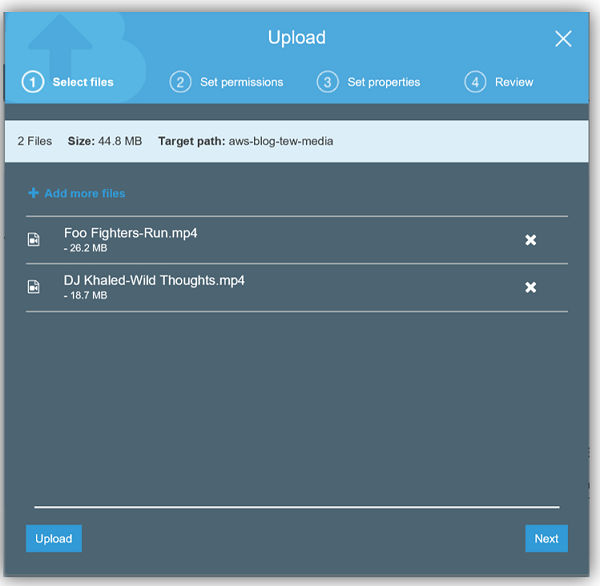Image resolution: width=600 pixels, height=586 pixels.
Task: Select the Foo Fighters-Run.mp4 file name
Action: click(130, 233)
